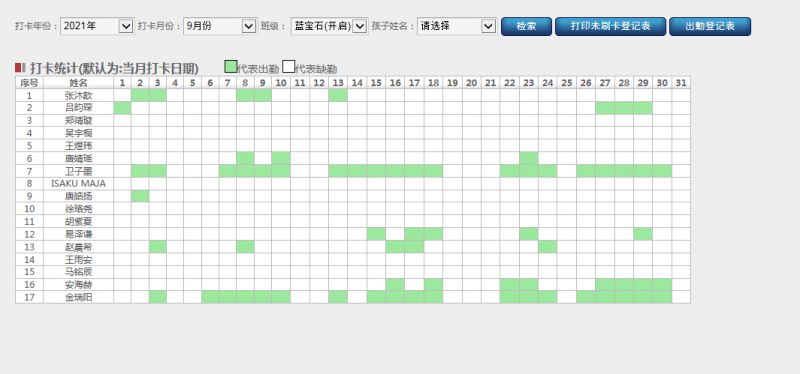Click the 姓名 column header

[78, 83]
